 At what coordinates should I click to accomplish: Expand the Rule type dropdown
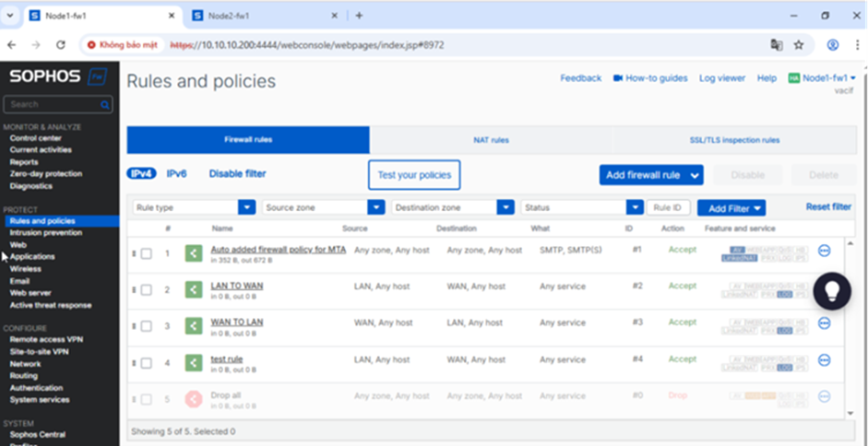coord(194,208)
